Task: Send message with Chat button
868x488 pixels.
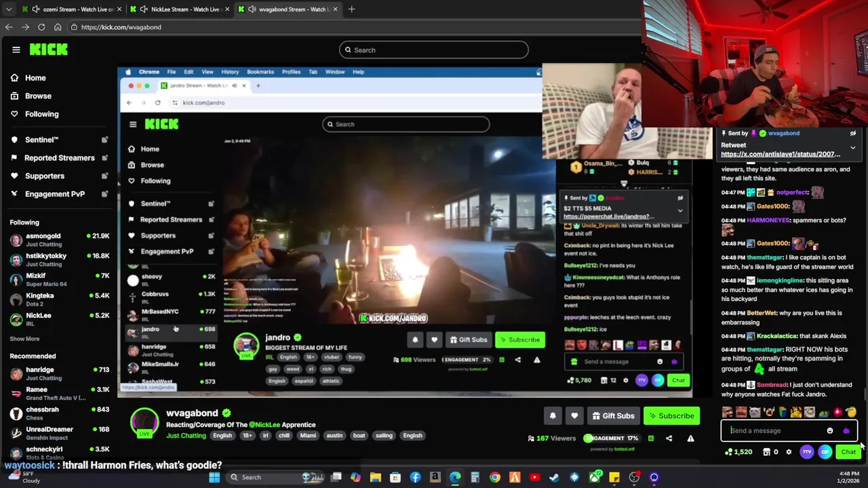Action: (x=848, y=452)
